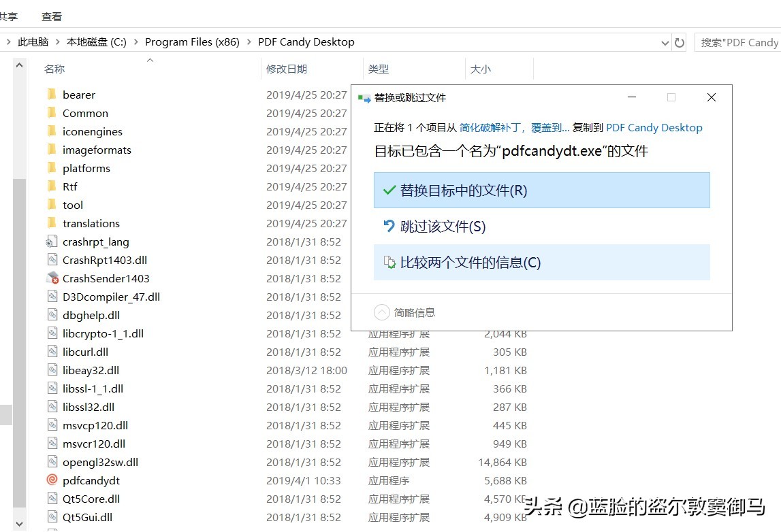Select the msvcp120.dll file name

(x=95, y=425)
